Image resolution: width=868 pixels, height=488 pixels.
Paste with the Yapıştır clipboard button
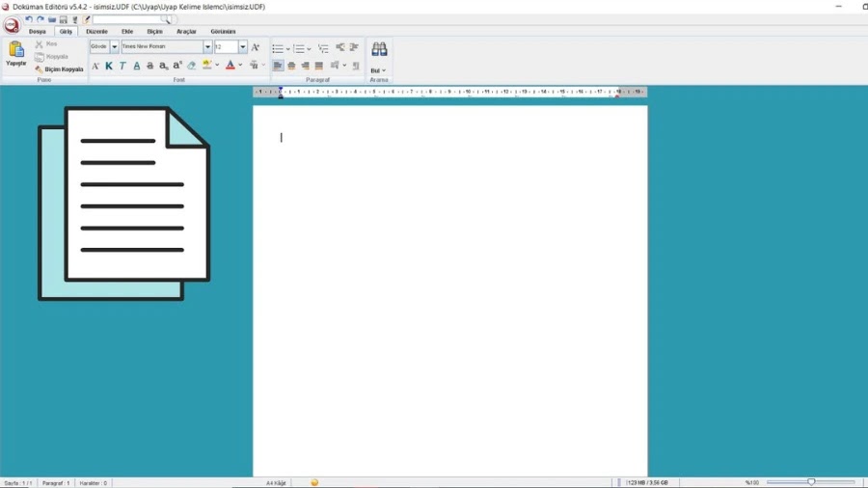tap(16, 54)
